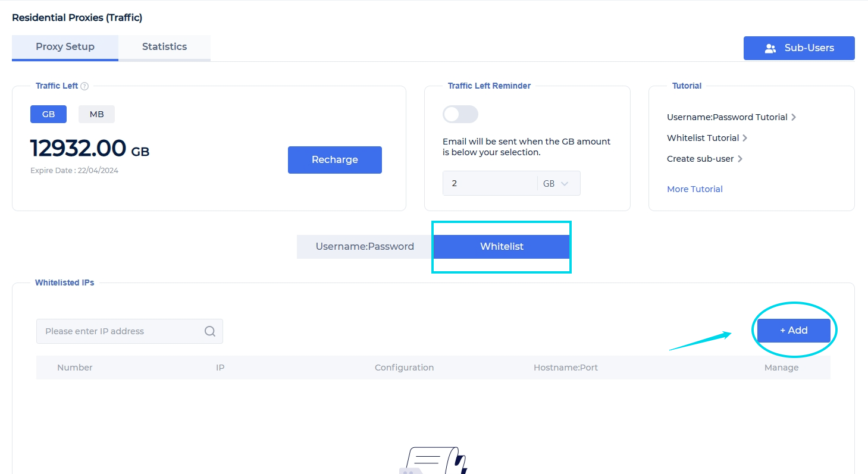The image size is (868, 474).
Task: Open the Proxy Setup tab
Action: coord(65,47)
